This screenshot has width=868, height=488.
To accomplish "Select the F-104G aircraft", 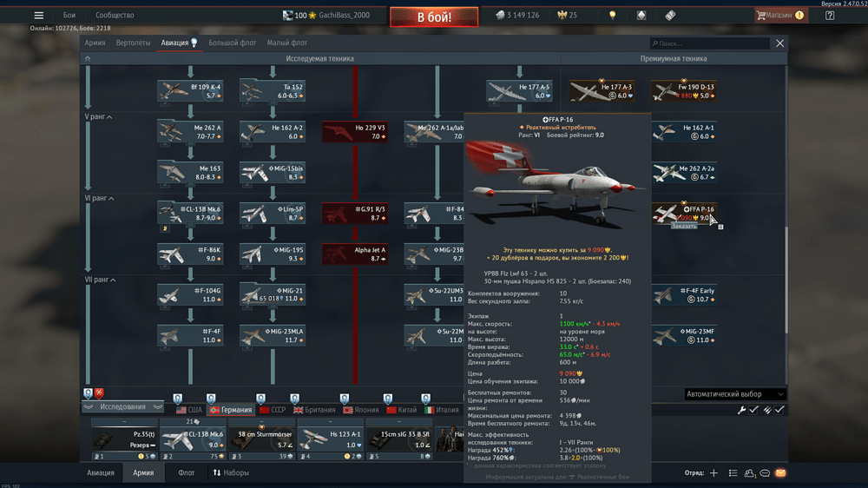I will 190,294.
